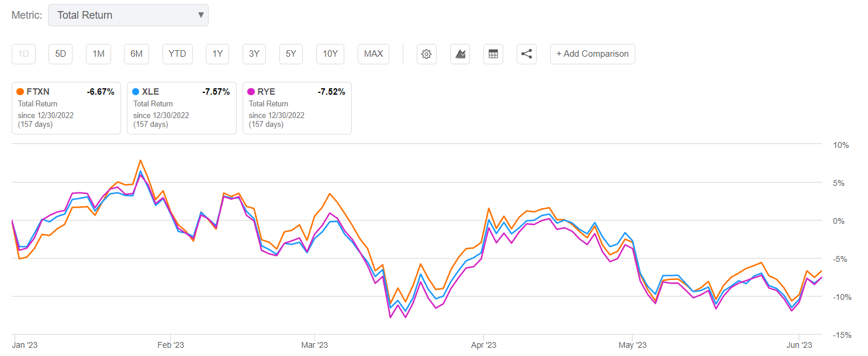The height and width of the screenshot is (356, 868).
Task: Click the 10% gridline label on right axis
Action: coord(840,145)
